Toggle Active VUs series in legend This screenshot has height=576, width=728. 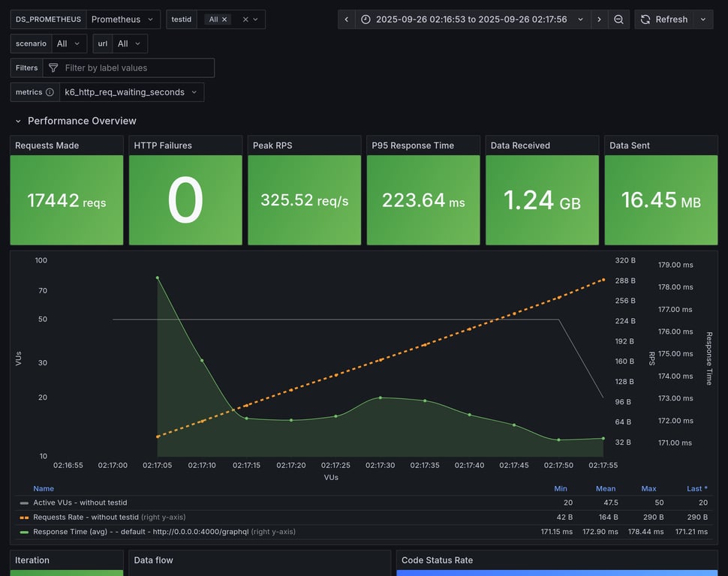(x=80, y=502)
